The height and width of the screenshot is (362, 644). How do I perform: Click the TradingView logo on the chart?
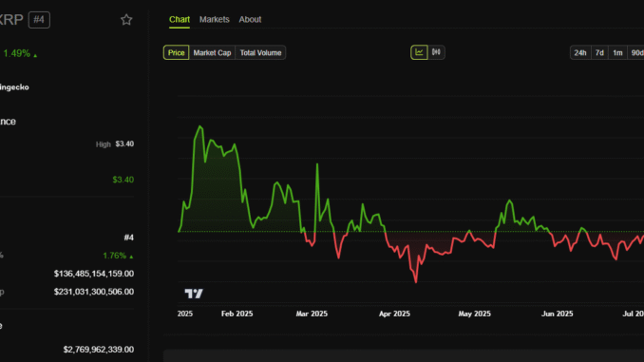coord(194,294)
